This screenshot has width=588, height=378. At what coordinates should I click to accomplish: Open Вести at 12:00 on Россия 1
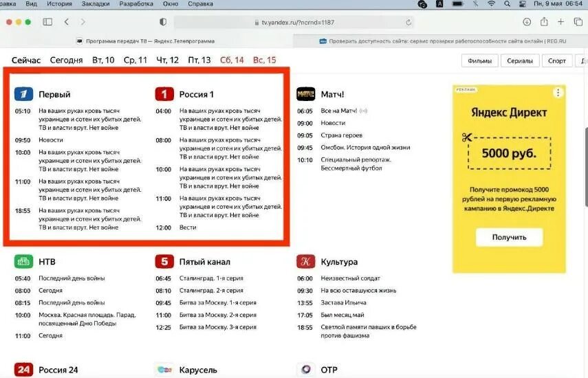pyautogui.click(x=188, y=227)
